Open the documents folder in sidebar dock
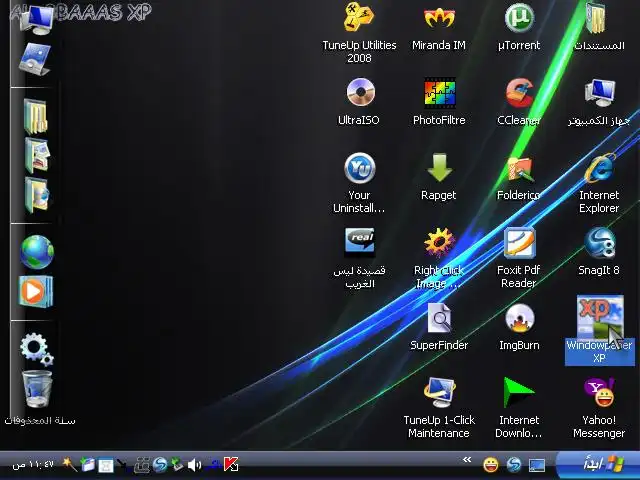The height and width of the screenshot is (480, 640). click(x=36, y=116)
